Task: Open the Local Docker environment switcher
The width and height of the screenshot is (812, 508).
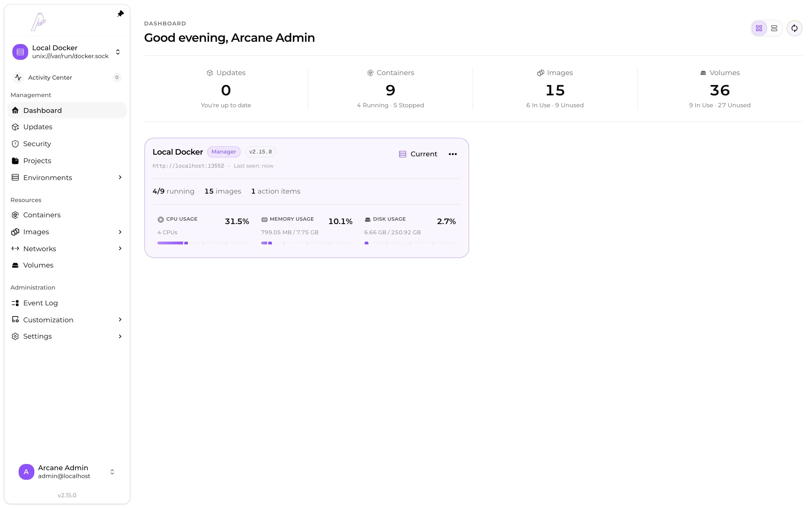Action: pos(67,52)
